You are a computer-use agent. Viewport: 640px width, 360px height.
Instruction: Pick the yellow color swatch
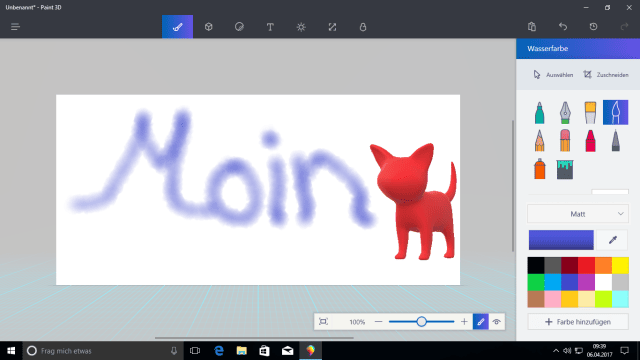[620, 265]
